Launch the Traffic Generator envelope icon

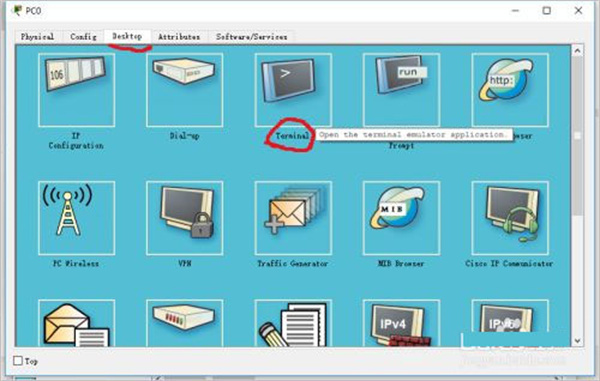click(x=293, y=218)
